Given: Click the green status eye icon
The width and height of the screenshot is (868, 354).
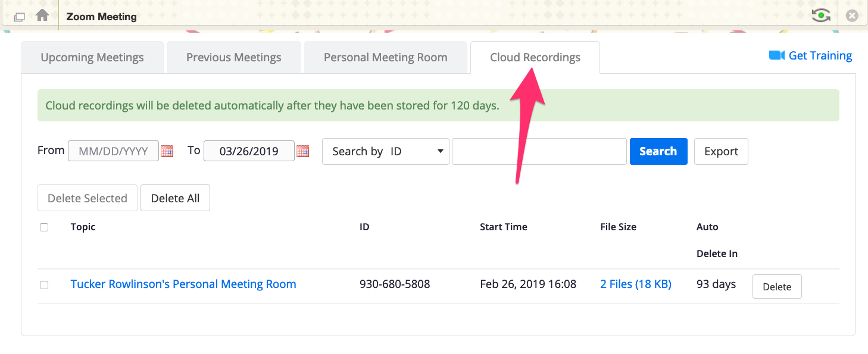Looking at the screenshot, I should (821, 15).
